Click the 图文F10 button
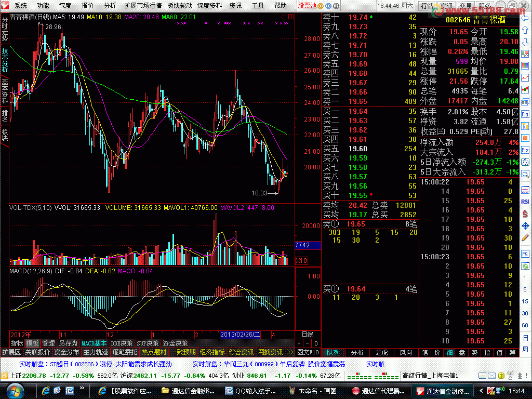 [308, 352]
